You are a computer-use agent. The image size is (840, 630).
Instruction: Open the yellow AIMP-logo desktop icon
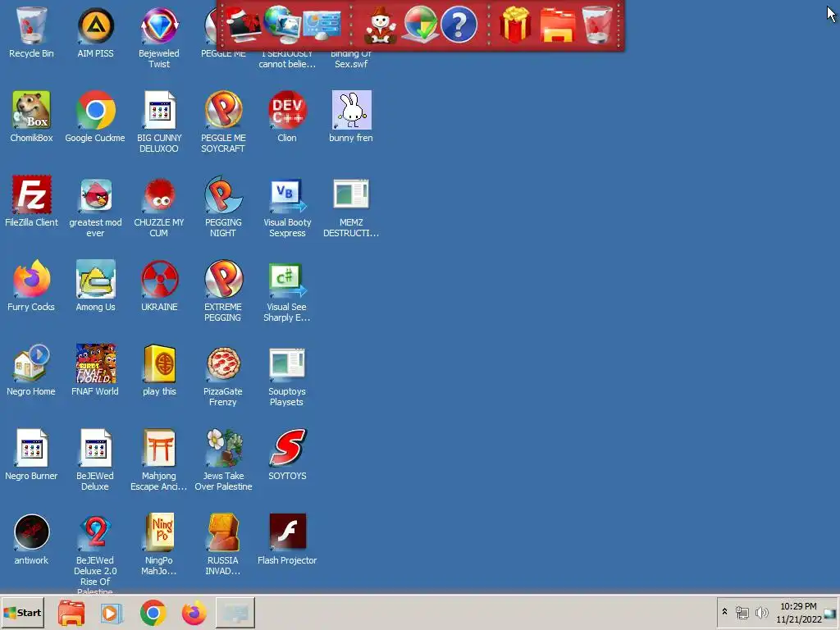pyautogui.click(x=95, y=32)
